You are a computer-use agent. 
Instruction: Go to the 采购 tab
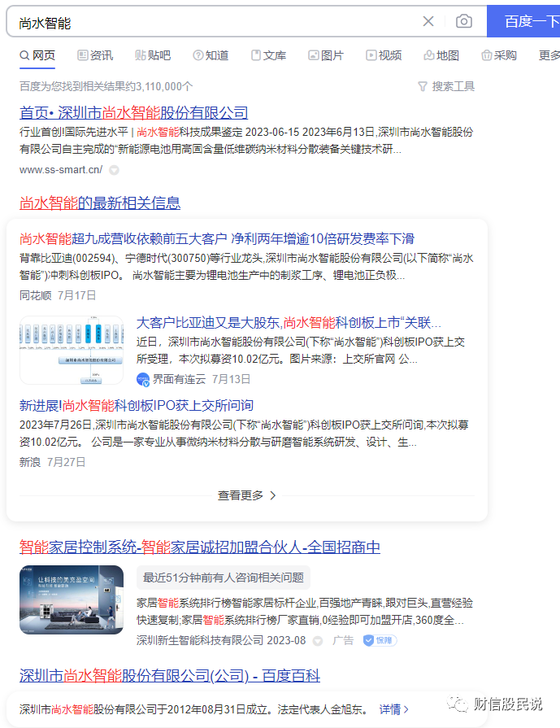point(499,55)
